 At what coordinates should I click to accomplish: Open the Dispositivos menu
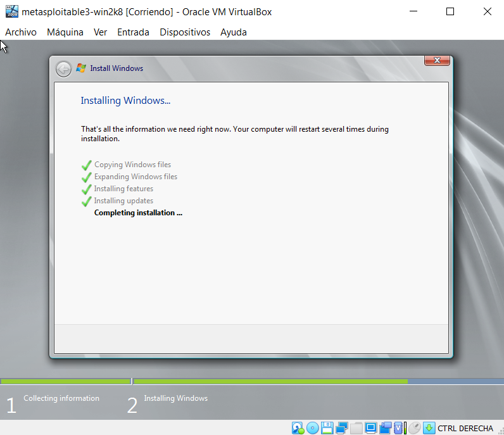[185, 32]
